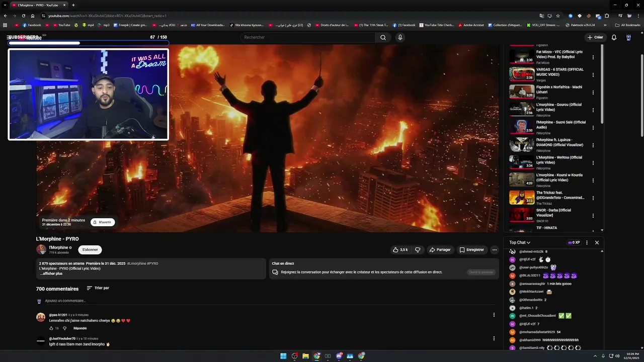Open options for Sucré Salé video

point(593,128)
